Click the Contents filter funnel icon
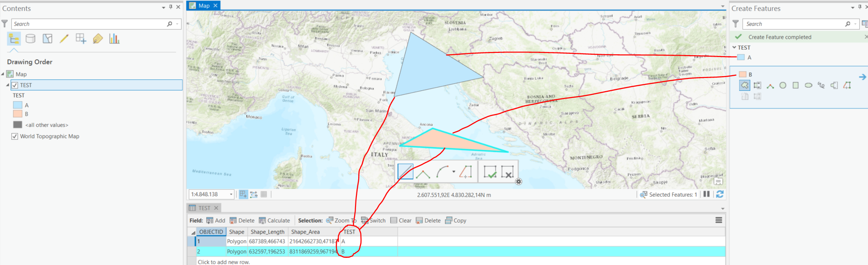The width and height of the screenshot is (868, 265). (x=5, y=24)
